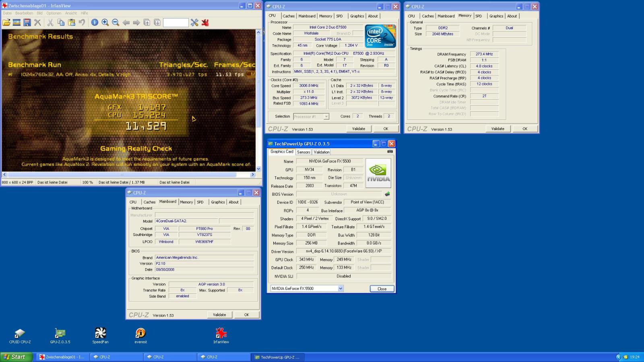Screen dimensions: 644x362
Task: Open image Information blue icon
Action: coord(95,23)
